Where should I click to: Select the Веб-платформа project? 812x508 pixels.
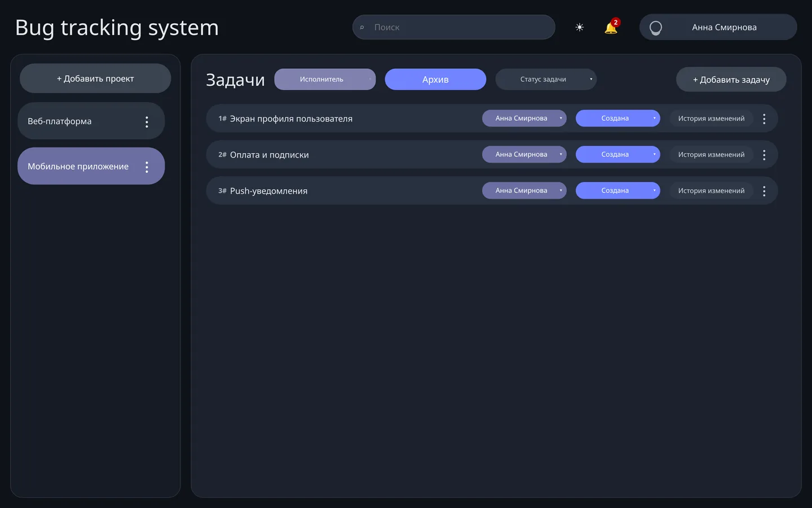[91, 121]
